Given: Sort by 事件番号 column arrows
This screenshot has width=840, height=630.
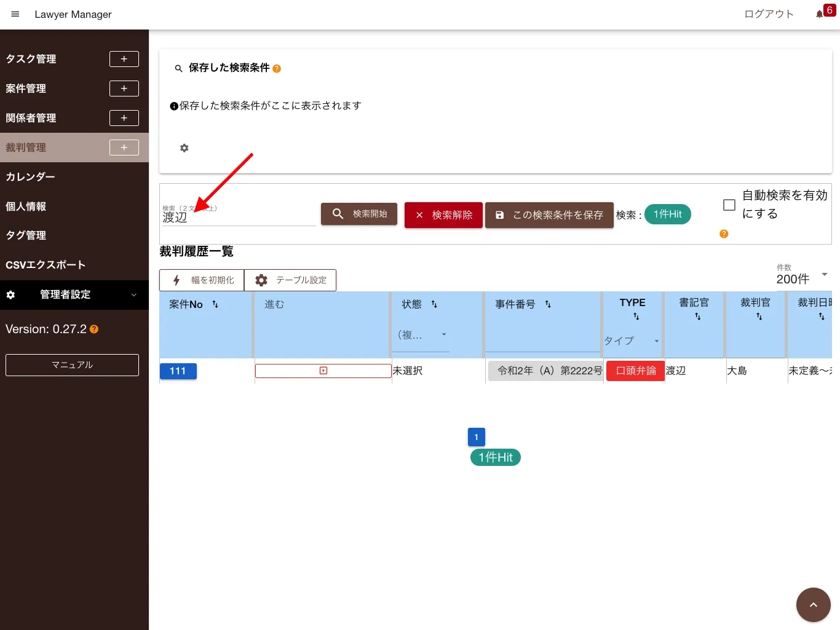Looking at the screenshot, I should (x=548, y=304).
